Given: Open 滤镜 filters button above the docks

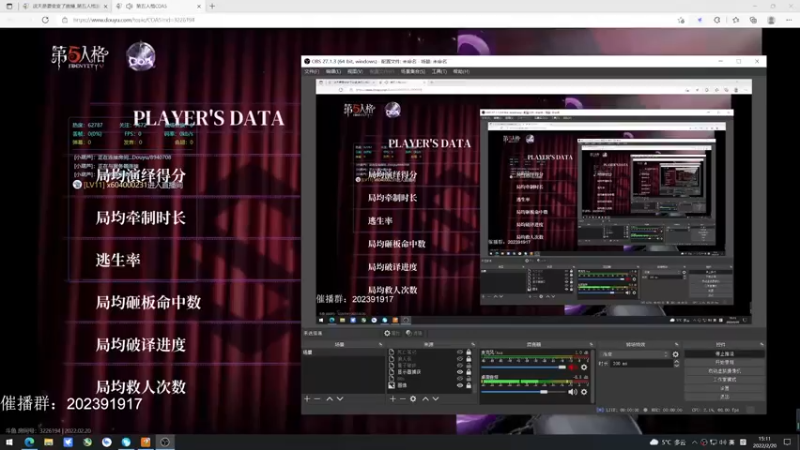Looking at the screenshot, I should (414, 333).
